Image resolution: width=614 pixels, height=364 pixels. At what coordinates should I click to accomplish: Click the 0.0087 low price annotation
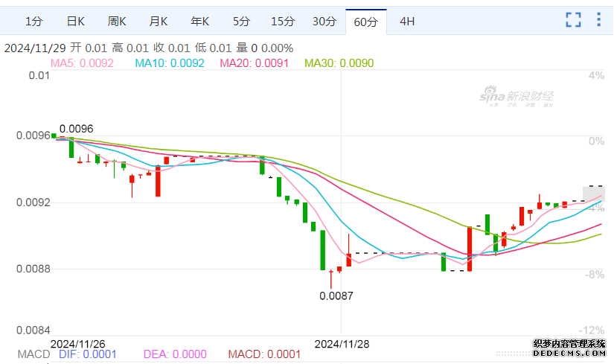(x=336, y=296)
